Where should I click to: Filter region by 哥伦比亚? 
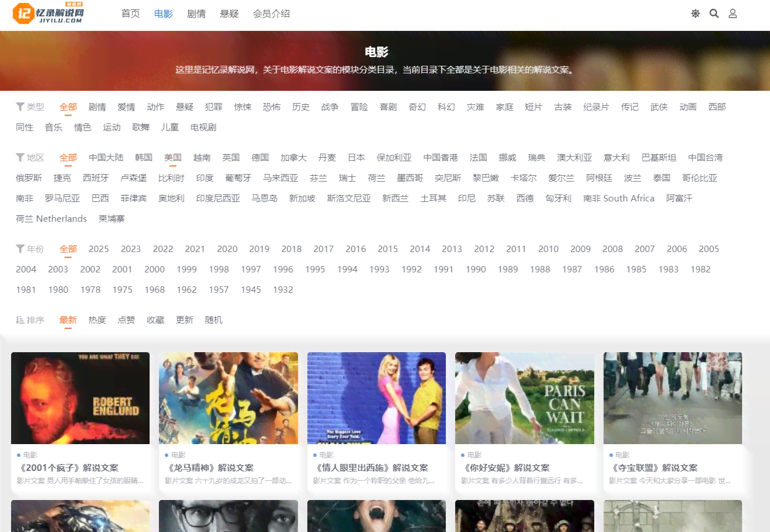pyautogui.click(x=700, y=178)
